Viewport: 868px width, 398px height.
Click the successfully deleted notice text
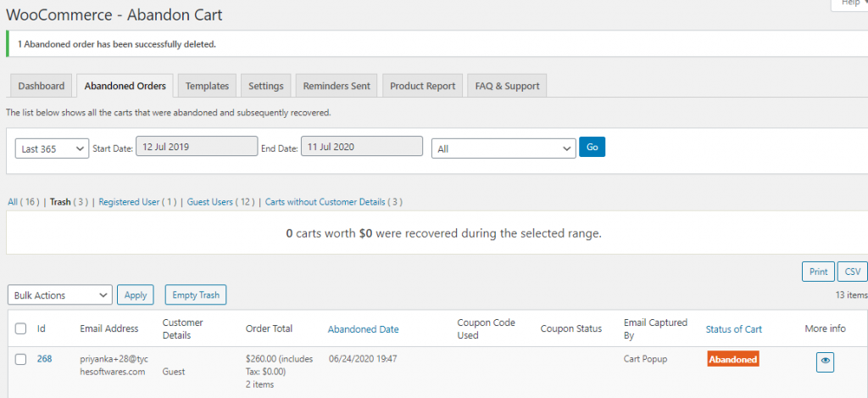[x=117, y=44]
